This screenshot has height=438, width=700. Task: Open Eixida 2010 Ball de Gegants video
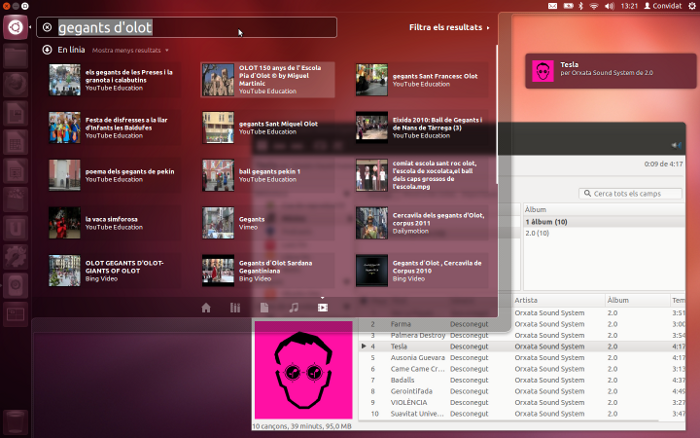(x=421, y=128)
